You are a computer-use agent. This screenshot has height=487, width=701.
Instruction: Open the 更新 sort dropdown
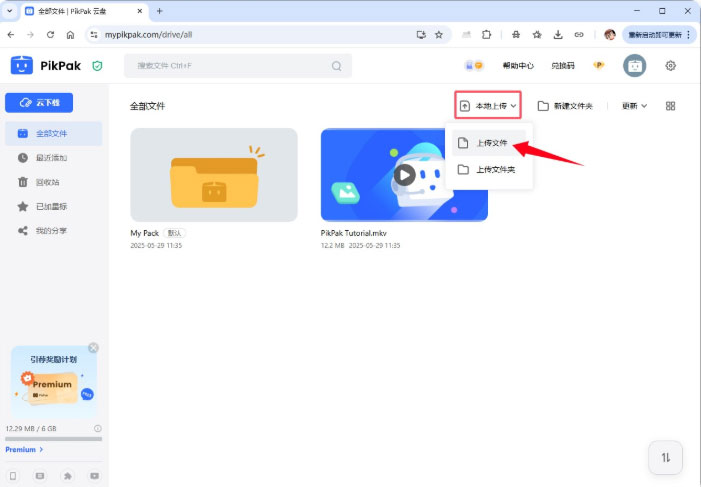634,106
